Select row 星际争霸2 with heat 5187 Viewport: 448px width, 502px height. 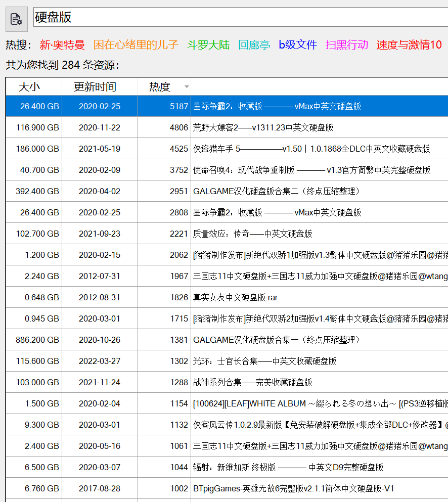pyautogui.click(x=227, y=106)
